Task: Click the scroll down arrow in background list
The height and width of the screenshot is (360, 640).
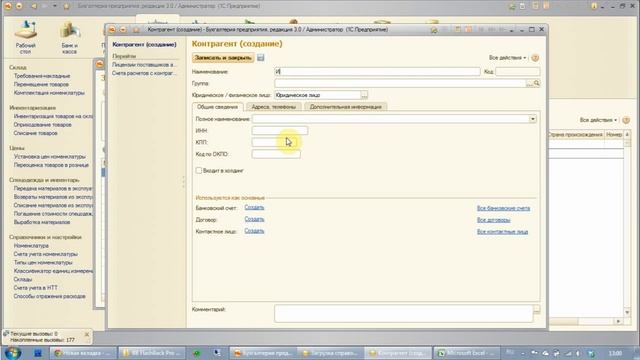Action: (627, 312)
